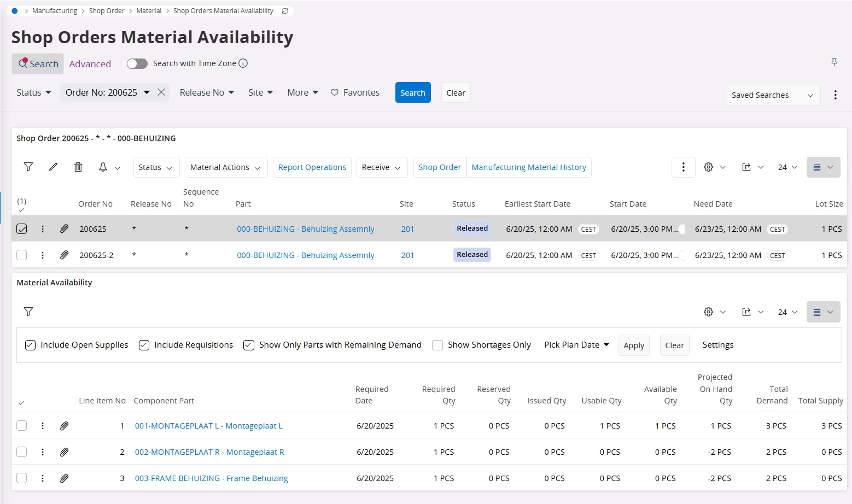The image size is (852, 504).
Task: Open the 001-MONTAGEPLAAT L component link
Action: 208,426
